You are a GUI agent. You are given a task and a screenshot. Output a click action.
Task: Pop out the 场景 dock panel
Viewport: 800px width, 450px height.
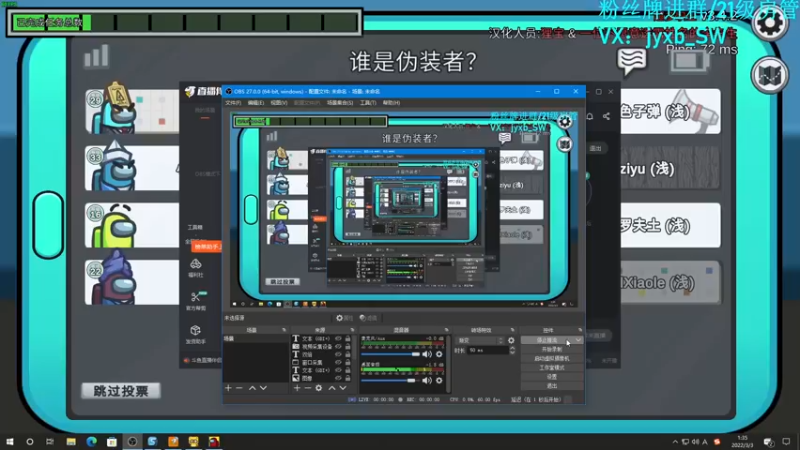(284, 330)
